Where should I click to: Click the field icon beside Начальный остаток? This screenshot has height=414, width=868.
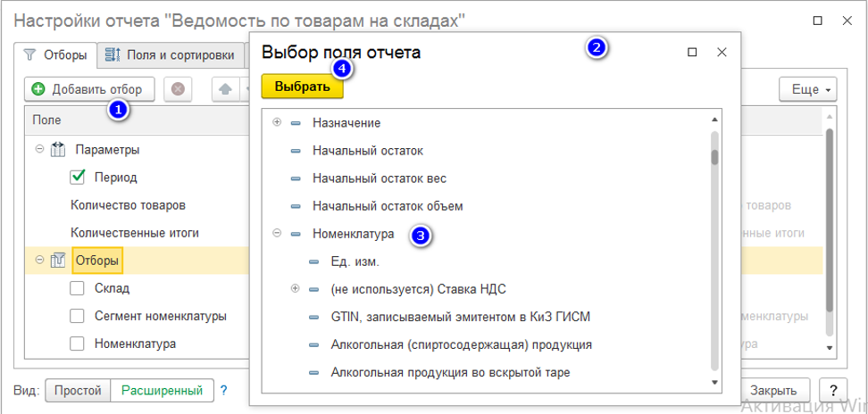(x=296, y=151)
